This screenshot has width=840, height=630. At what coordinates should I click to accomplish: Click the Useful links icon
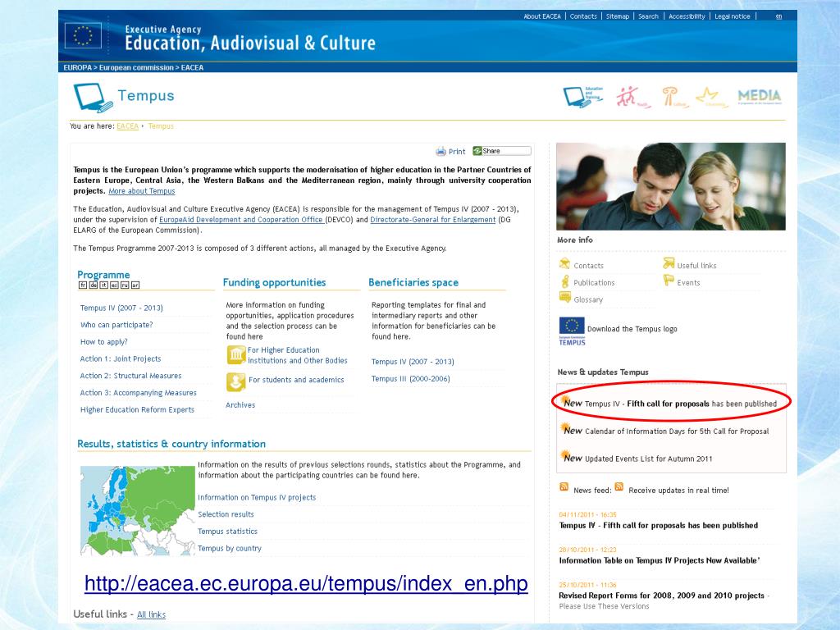pyautogui.click(x=669, y=263)
